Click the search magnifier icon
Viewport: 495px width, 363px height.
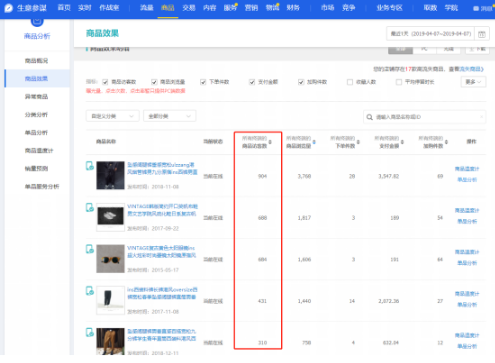coord(369,117)
